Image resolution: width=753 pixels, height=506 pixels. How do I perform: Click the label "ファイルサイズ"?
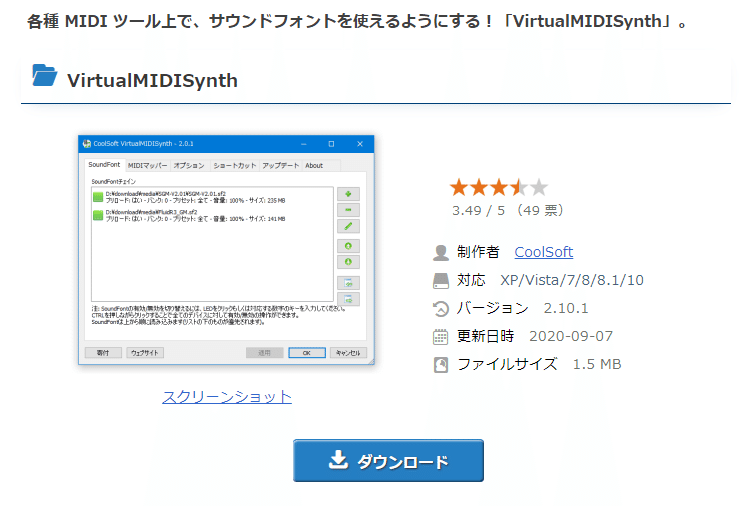pos(507,364)
